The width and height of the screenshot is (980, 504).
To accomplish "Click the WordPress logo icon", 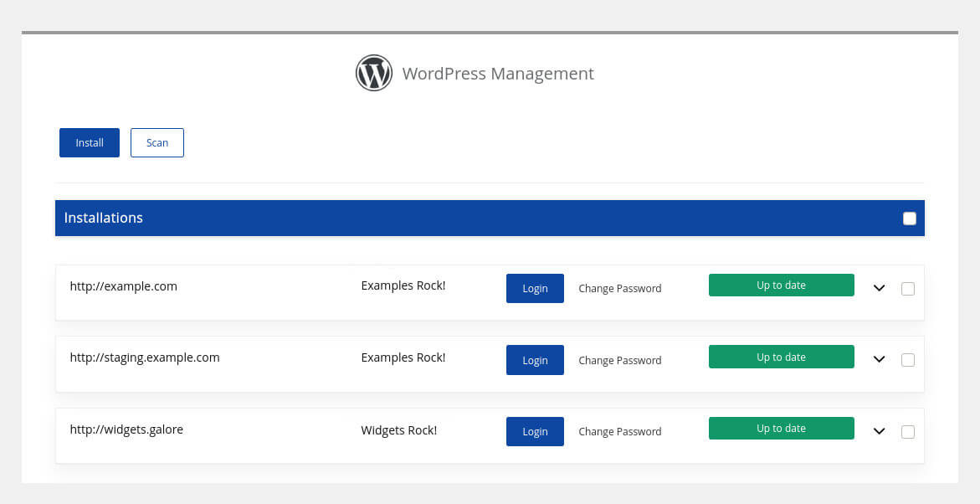I will [x=374, y=73].
